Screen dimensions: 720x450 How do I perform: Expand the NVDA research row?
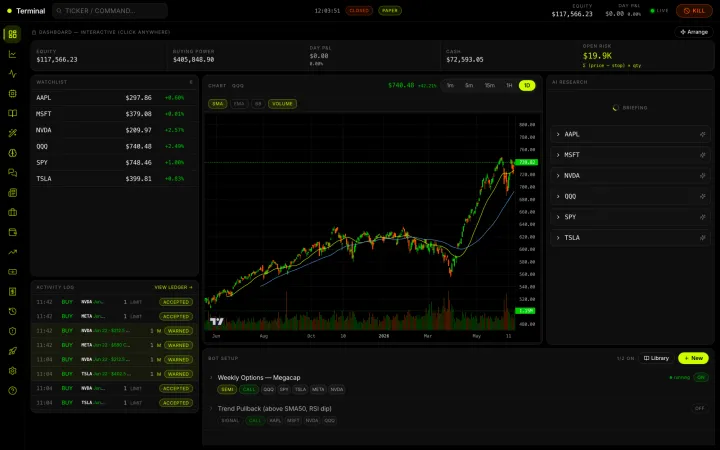point(630,175)
